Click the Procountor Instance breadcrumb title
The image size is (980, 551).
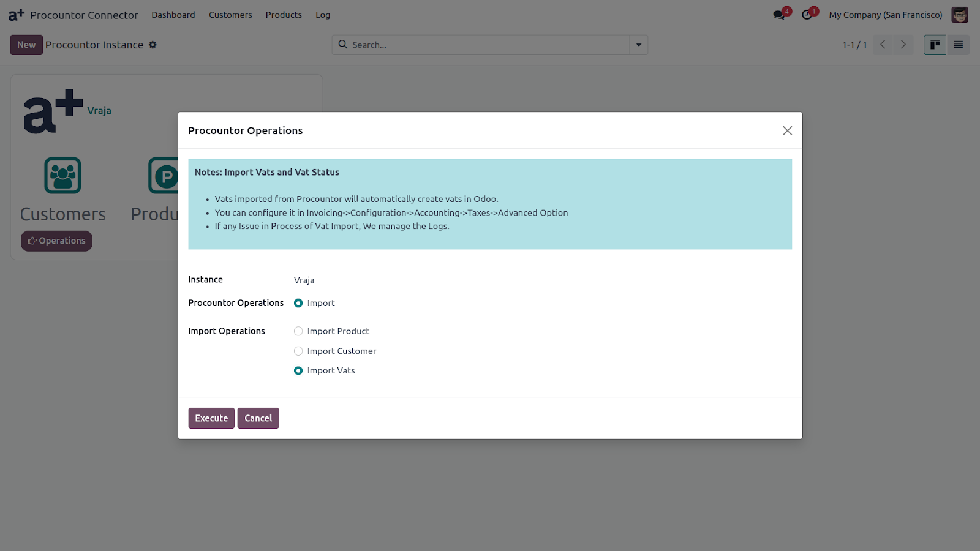coord(94,45)
